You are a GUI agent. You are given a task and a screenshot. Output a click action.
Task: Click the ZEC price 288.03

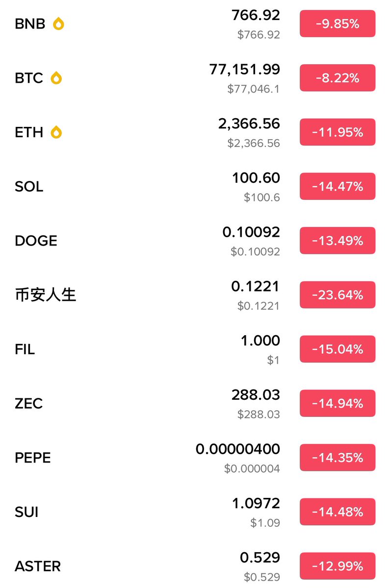pos(256,395)
